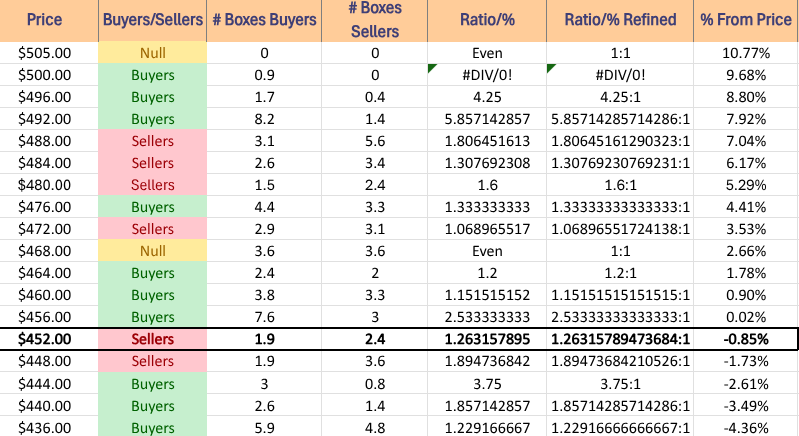Click the $500.00 price cell
This screenshot has width=799, height=436.
[49, 75]
